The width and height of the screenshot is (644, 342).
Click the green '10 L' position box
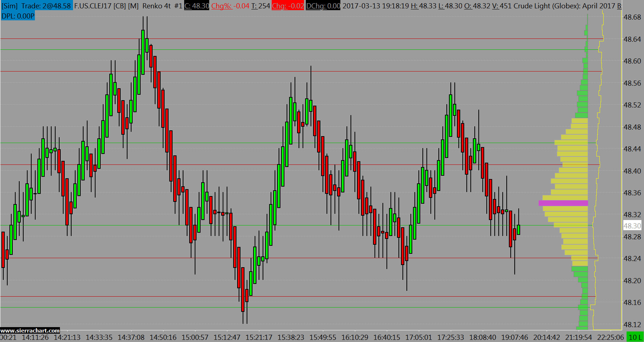coord(635,337)
